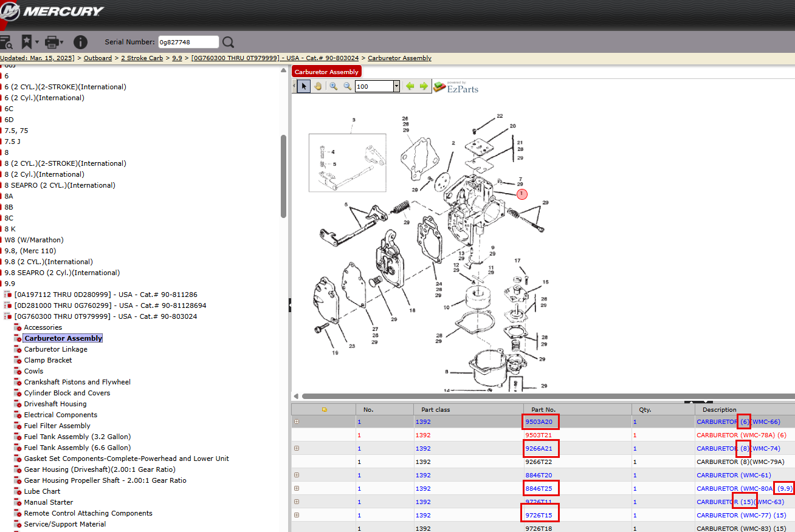The width and height of the screenshot is (795, 532).
Task: Go to next diagram with right green arrow
Action: coord(423,86)
